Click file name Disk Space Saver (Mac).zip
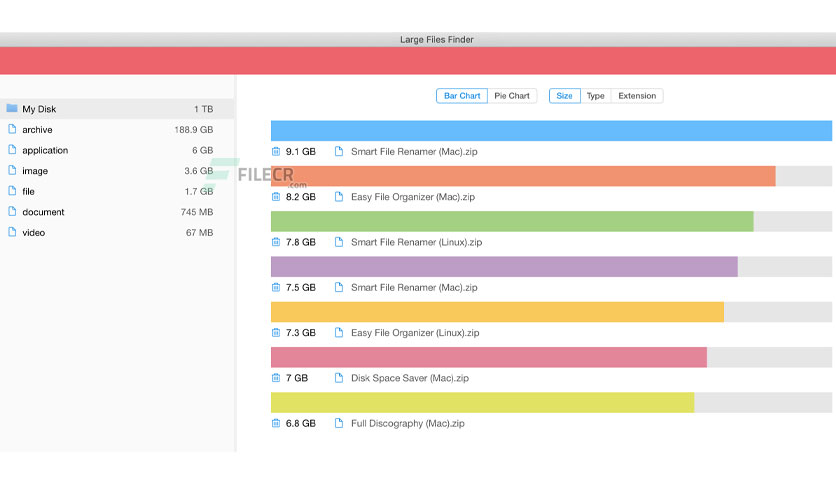Viewport: 836px width, 484px height. click(410, 378)
